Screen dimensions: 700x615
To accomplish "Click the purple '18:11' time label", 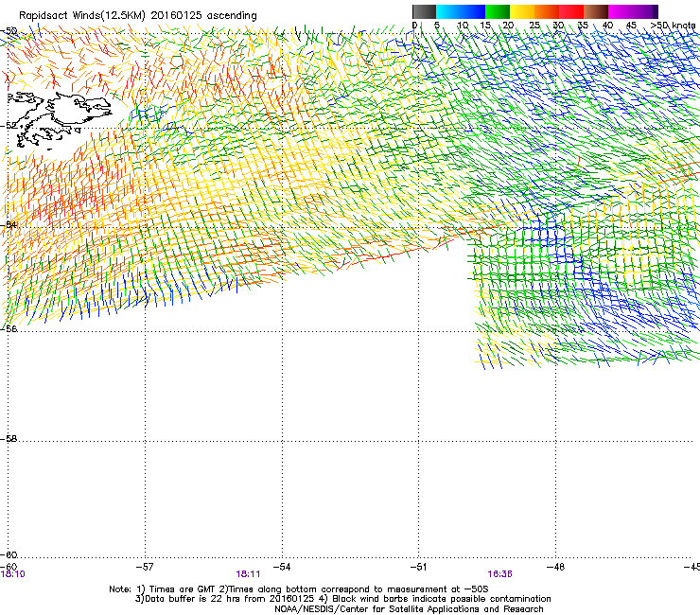I will point(248,574).
